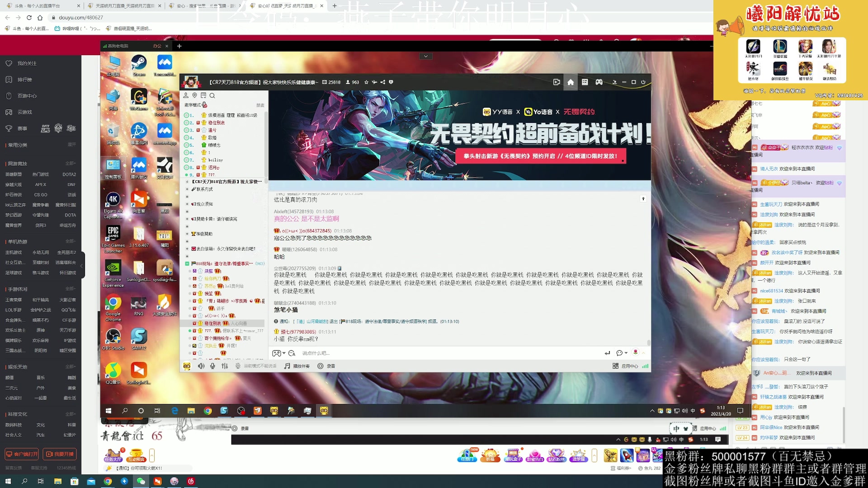This screenshot has width=868, height=488.
Task: Expand the game dropdown arrow in chat input
Action: [x=284, y=353]
